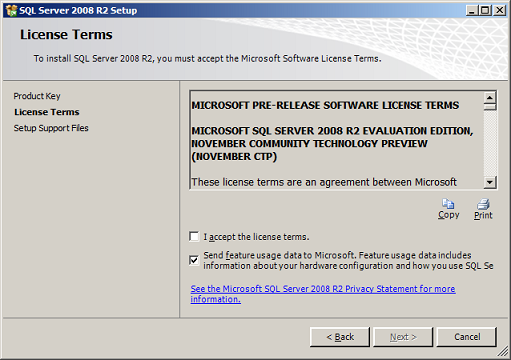Select the License Terms step in sidebar
511x360 pixels.
[x=47, y=112]
